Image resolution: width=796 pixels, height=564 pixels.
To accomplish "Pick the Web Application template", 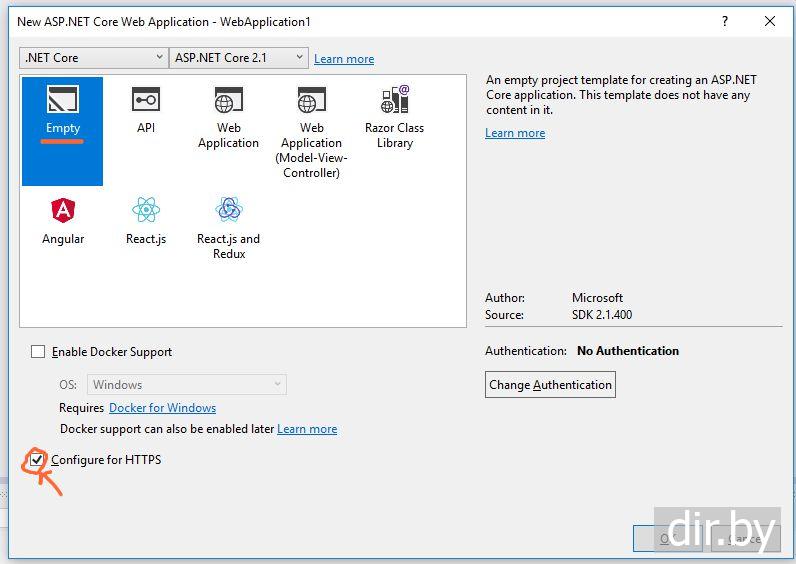I will [228, 117].
